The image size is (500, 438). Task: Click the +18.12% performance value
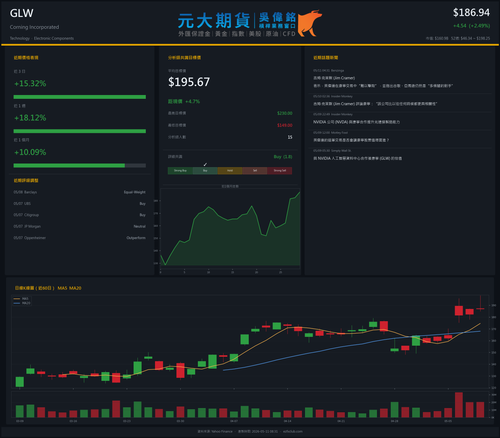pos(30,118)
